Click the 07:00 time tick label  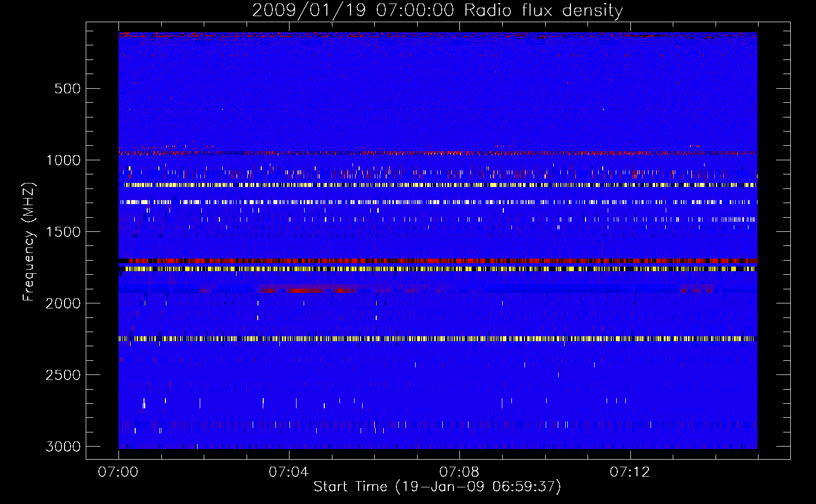(119, 472)
